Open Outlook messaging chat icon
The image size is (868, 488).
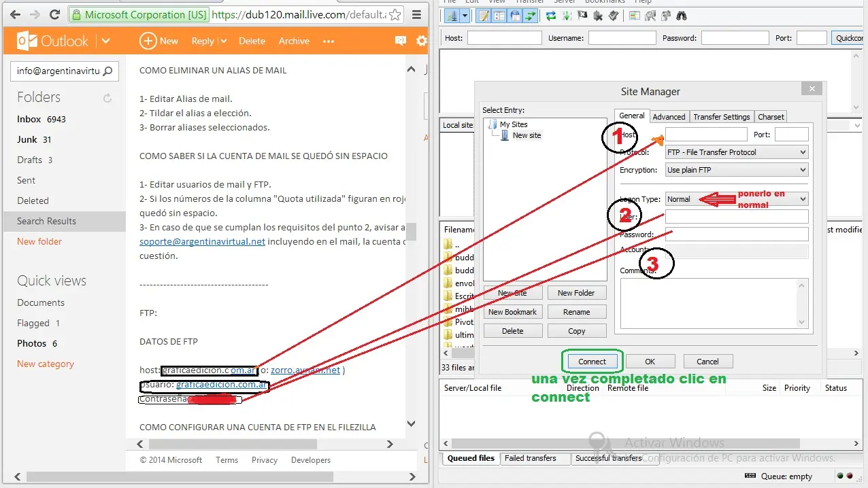401,41
